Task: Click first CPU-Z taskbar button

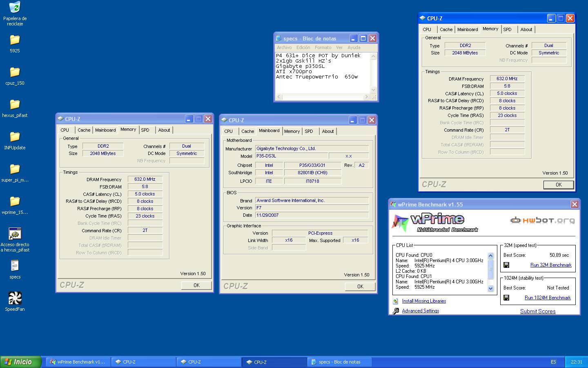Action: coord(143,362)
